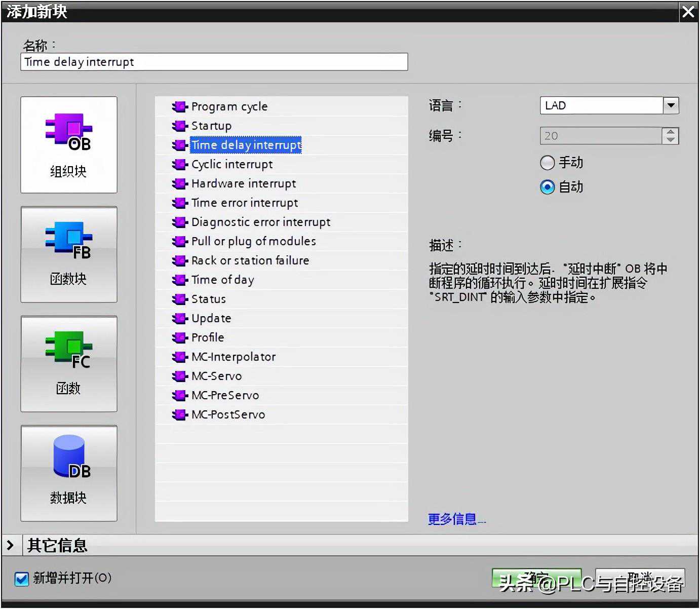
Task: Select Hardware interrupt from the list
Action: pyautogui.click(x=243, y=184)
